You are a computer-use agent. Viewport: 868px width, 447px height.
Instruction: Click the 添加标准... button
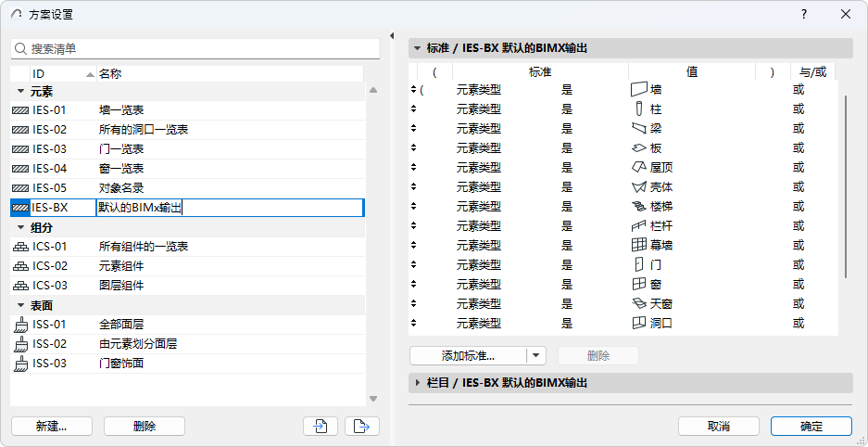(468, 355)
